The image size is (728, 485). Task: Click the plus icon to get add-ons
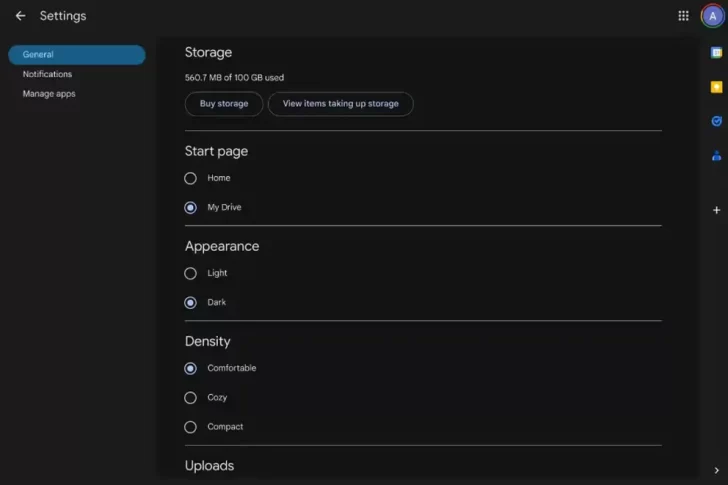coord(716,210)
